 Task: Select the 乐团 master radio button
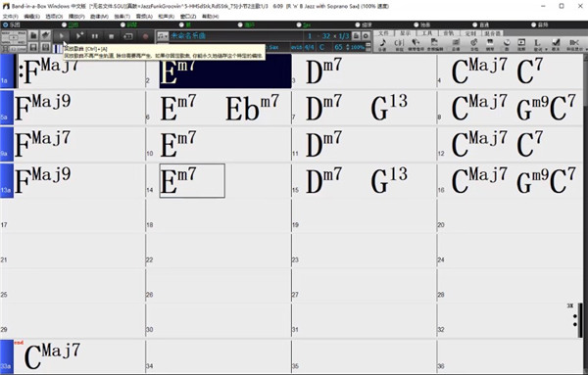(5, 24)
